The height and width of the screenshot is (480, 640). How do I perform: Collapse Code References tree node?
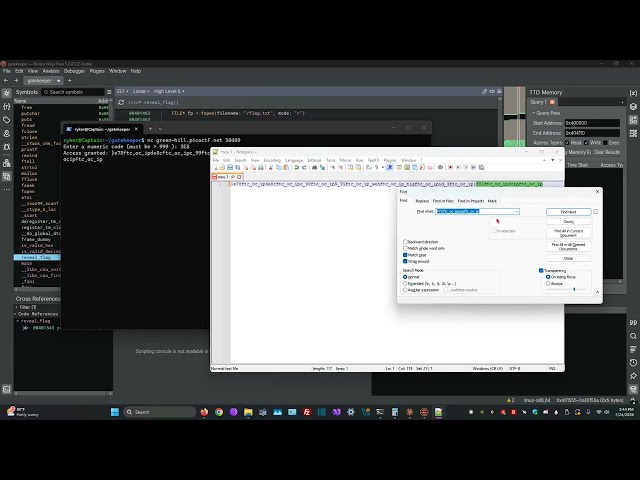point(16,314)
